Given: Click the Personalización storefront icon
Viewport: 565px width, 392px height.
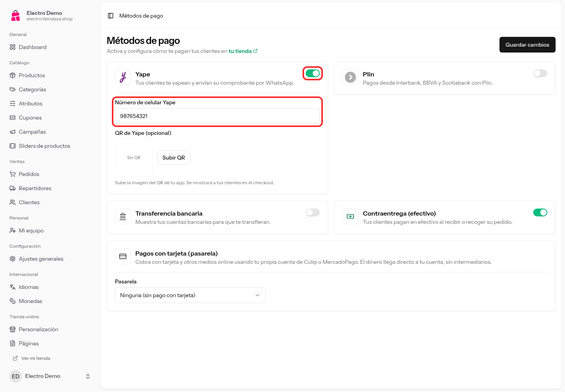Looking at the screenshot, I should tap(13, 329).
